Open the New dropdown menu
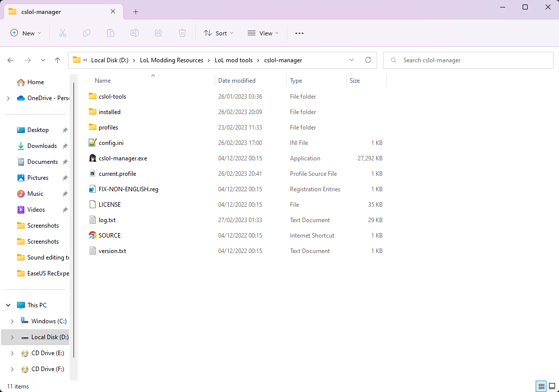 [26, 33]
